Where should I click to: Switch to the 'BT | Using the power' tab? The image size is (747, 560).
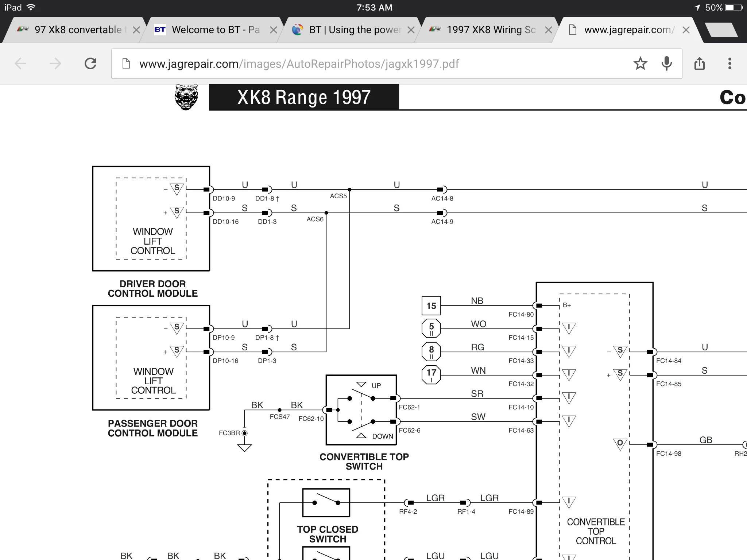click(x=348, y=30)
